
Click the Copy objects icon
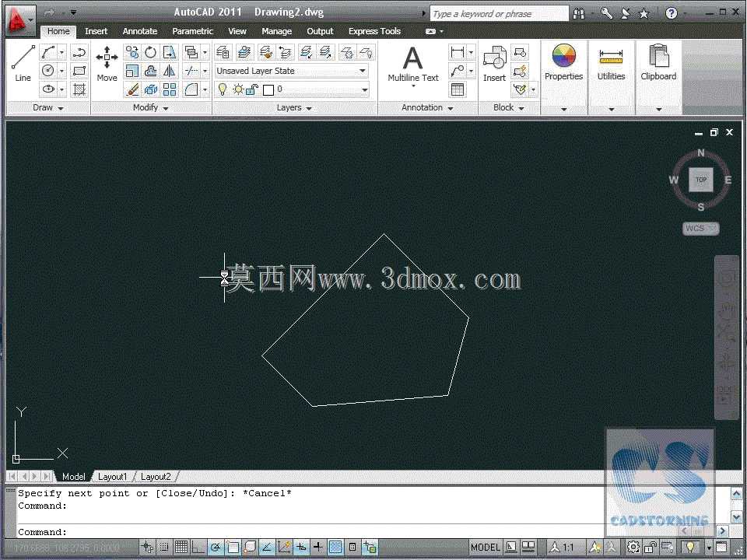click(x=132, y=52)
